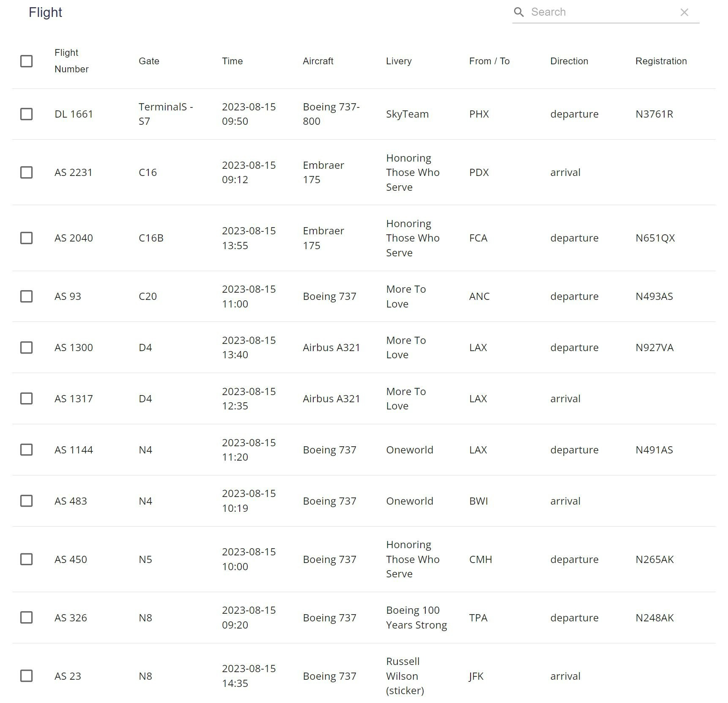The image size is (728, 703).
Task: Click the Registration column header
Action: (661, 61)
